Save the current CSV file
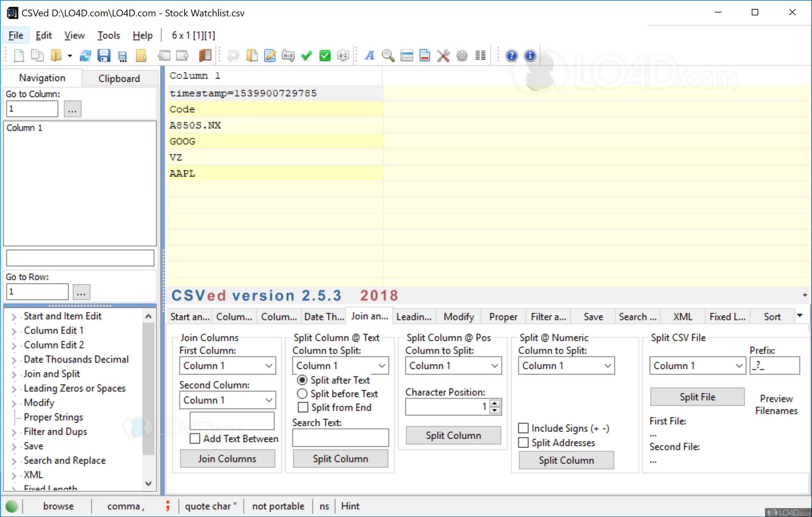The image size is (812, 517). 104,56
